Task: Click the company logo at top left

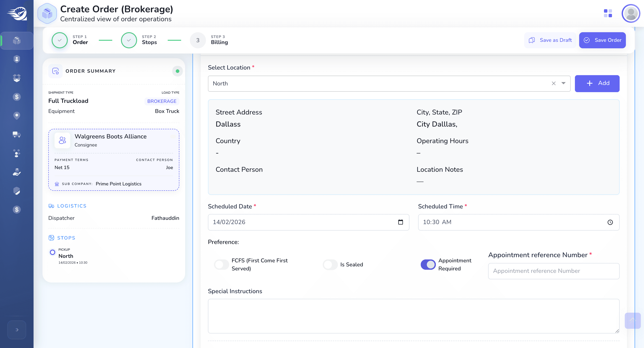Action: 17,13
